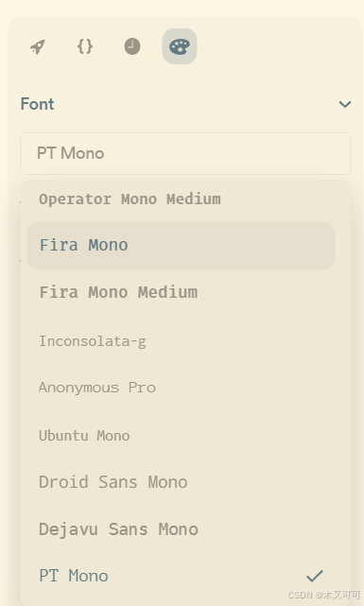364x606 pixels.
Task: Switch font to Ubuntu Mono
Action: tap(181, 436)
